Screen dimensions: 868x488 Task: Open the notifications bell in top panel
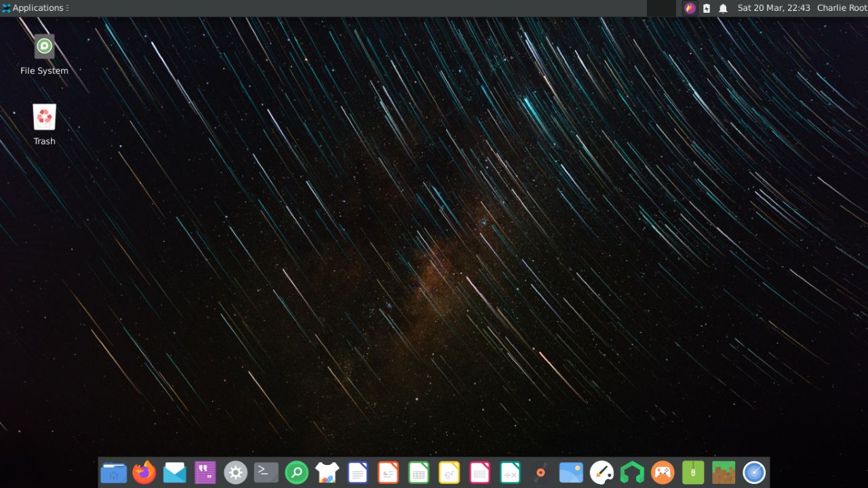[x=724, y=8]
